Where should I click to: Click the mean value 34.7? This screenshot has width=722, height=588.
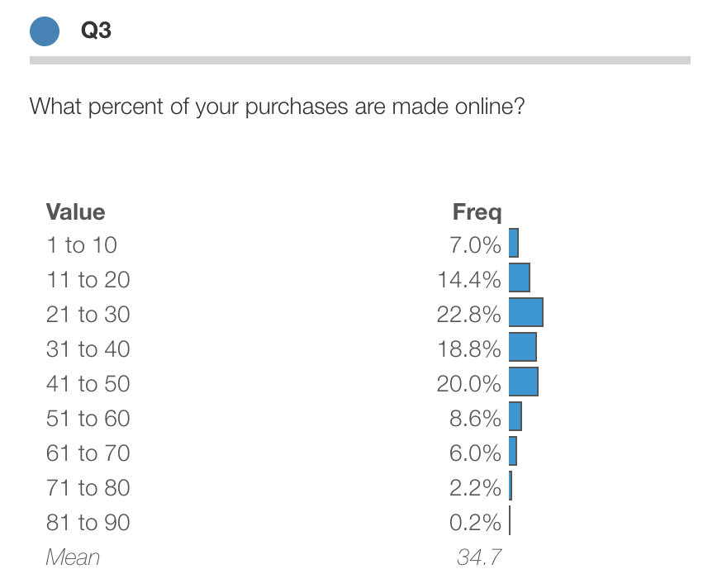click(x=479, y=557)
